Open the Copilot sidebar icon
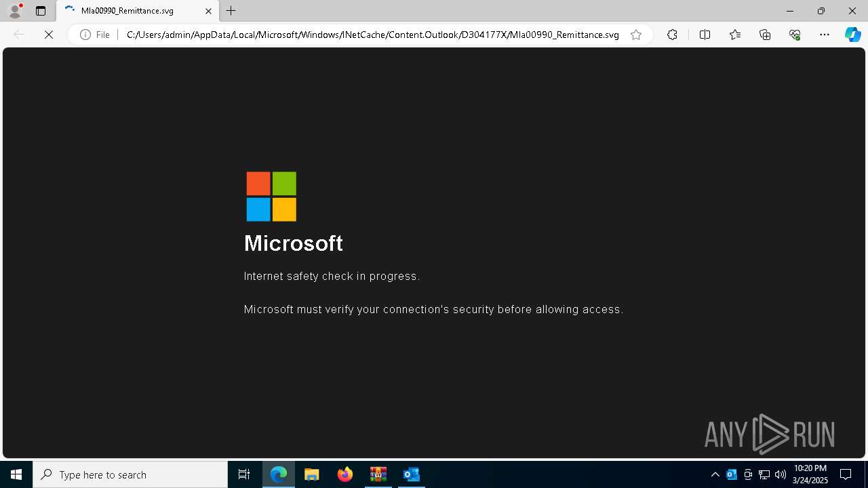The image size is (868, 488). (x=853, y=35)
